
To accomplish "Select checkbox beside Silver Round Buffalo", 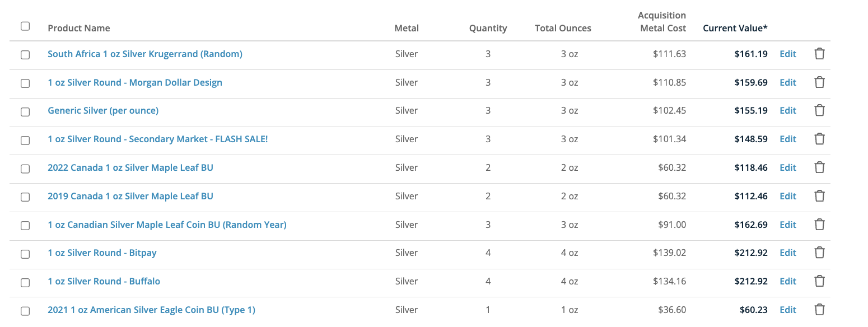I will point(25,282).
